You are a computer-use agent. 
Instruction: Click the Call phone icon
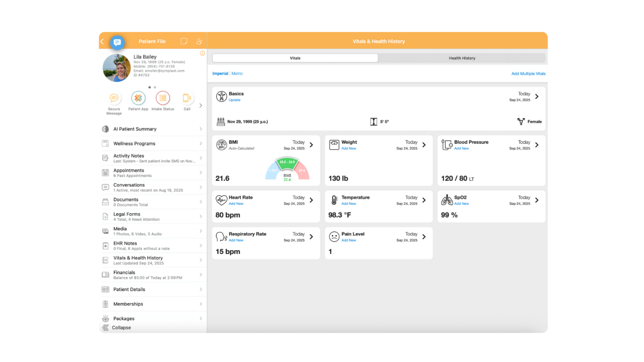pos(187,98)
